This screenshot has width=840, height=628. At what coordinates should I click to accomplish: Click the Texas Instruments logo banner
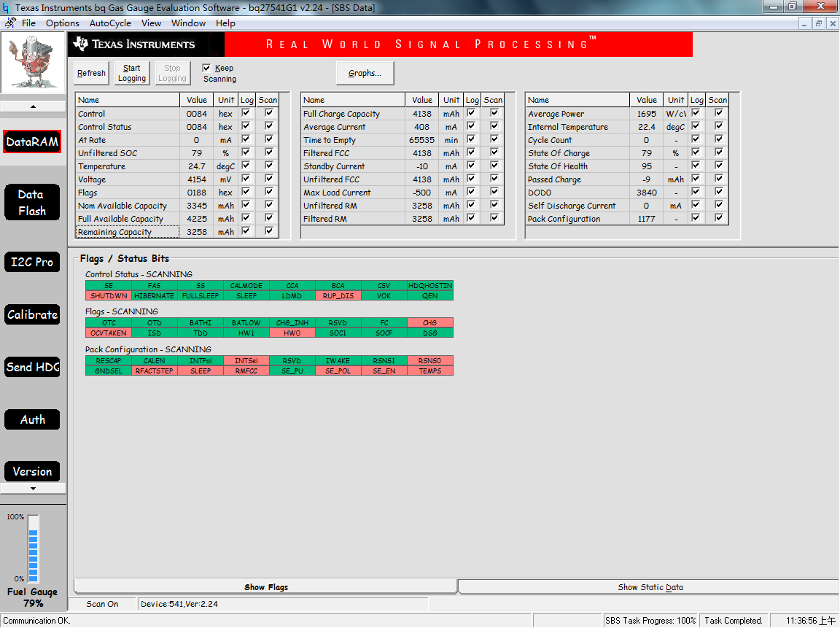146,44
